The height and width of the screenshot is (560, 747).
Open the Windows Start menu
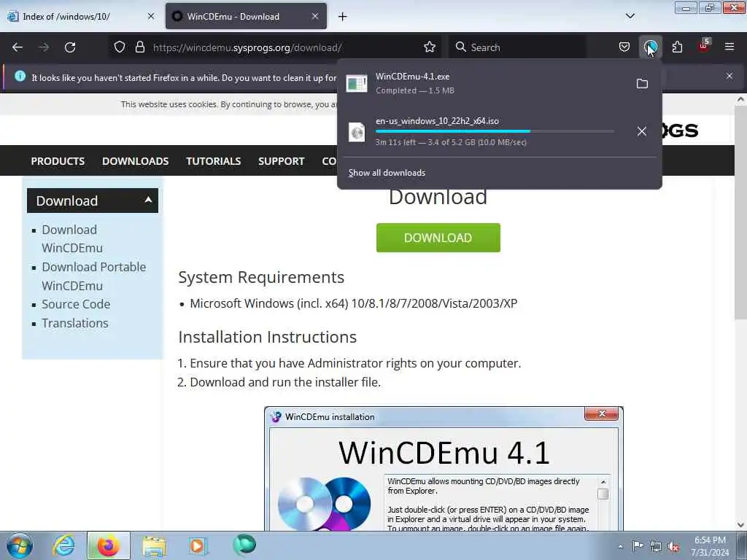tap(19, 545)
